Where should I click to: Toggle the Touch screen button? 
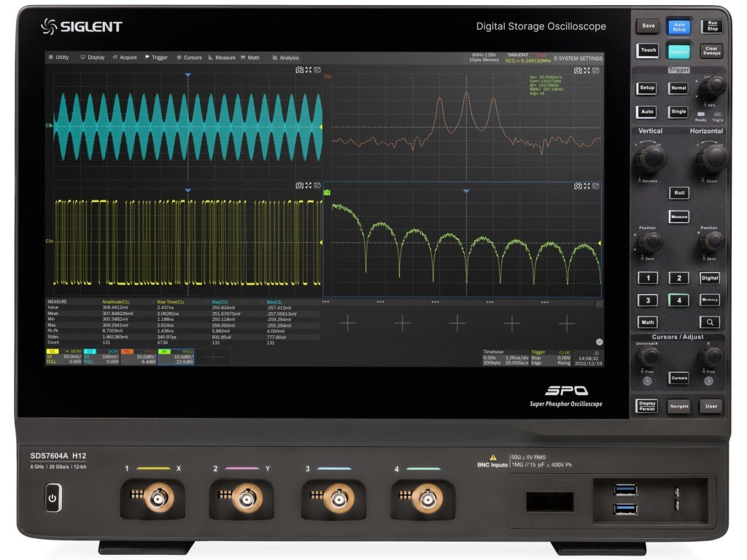[x=648, y=50]
